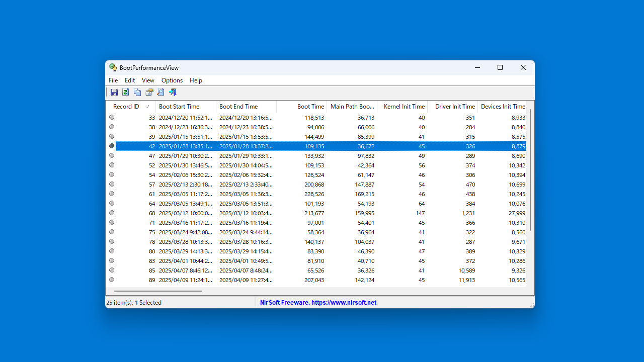Click the circle icon beside record 68
Screen dimensions: 644x362
(112, 213)
